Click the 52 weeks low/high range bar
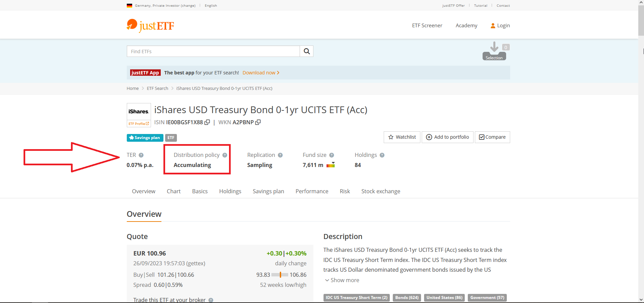This screenshot has height=303, width=644. 280,275
